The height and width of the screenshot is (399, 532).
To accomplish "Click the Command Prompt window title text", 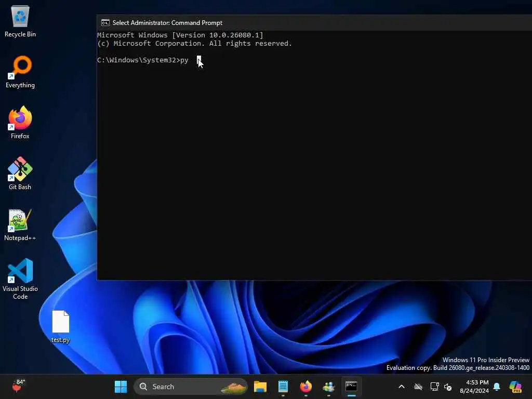I will pos(167,23).
